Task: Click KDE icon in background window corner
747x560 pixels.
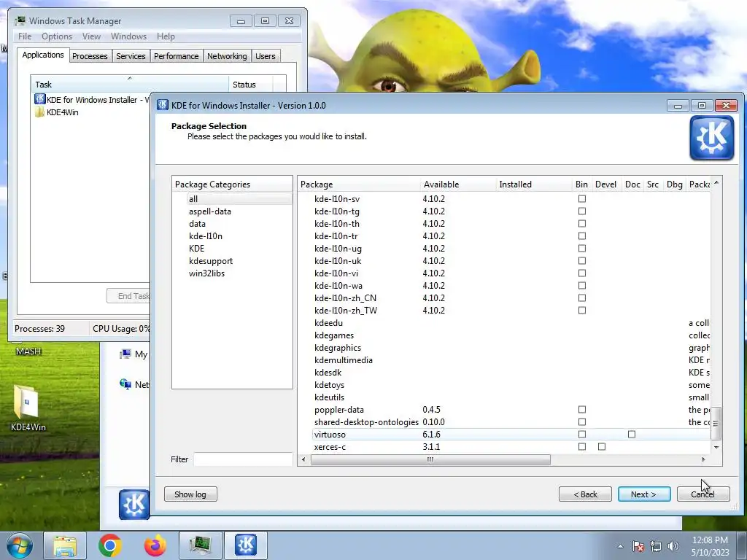Action: click(x=134, y=505)
